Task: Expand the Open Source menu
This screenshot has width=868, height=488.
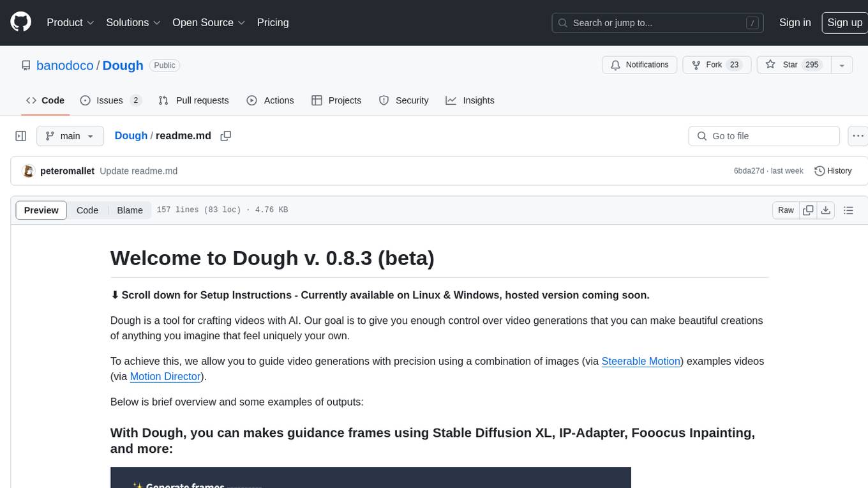Action: pyautogui.click(x=209, y=22)
